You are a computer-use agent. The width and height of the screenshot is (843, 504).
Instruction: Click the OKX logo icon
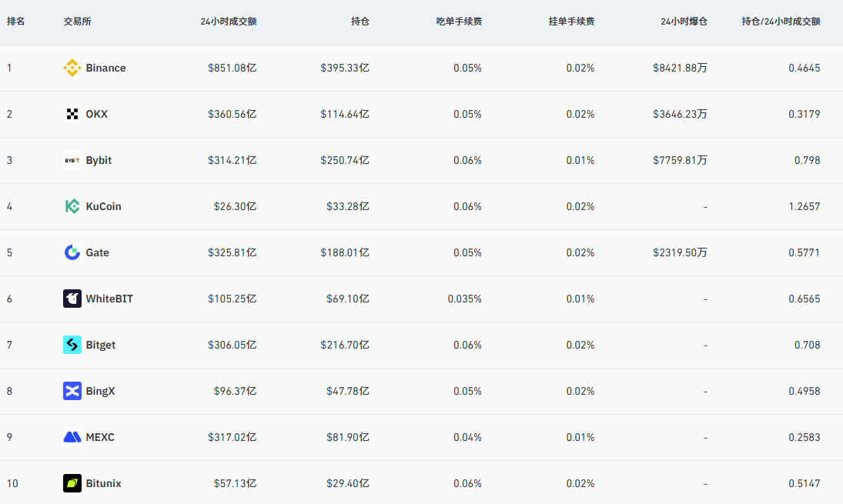coord(72,114)
